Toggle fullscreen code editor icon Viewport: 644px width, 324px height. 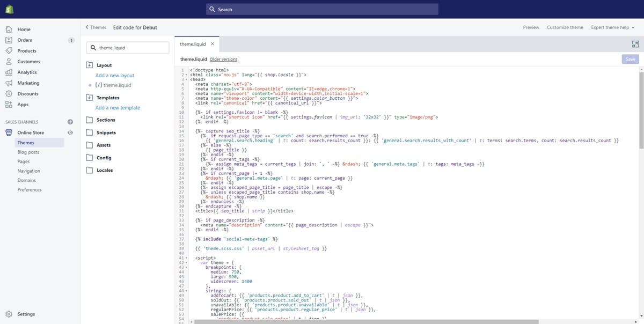(635, 44)
